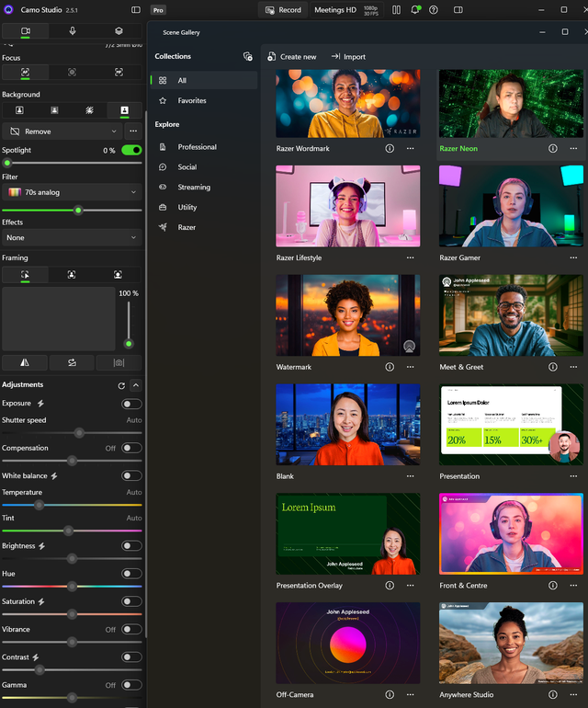Toggle the Hue switch
Screen dimensions: 588x708
point(131,574)
